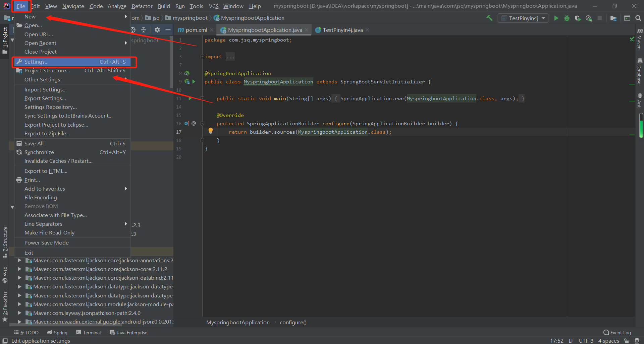Collapse the configure method fold on line 16
The width and height of the screenshot is (644, 344).
tap(202, 124)
